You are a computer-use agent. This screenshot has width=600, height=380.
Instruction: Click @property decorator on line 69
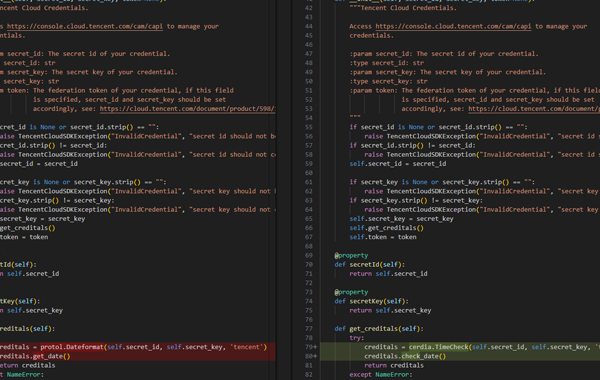tap(351, 255)
